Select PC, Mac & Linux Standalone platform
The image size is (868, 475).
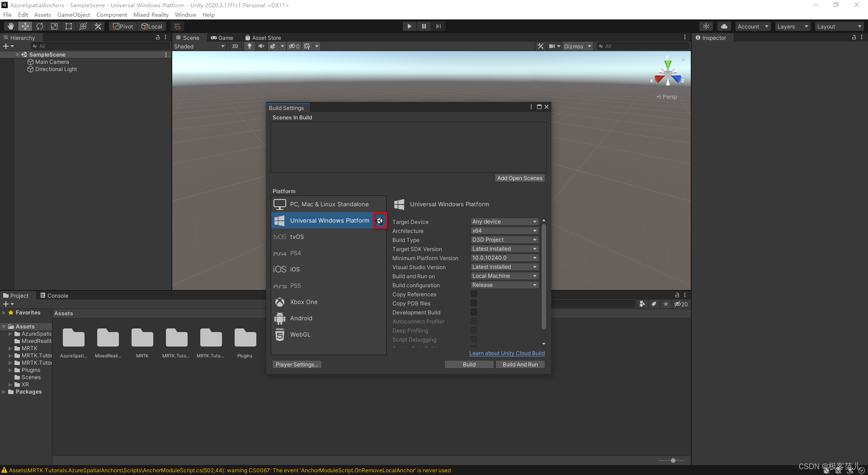click(329, 204)
